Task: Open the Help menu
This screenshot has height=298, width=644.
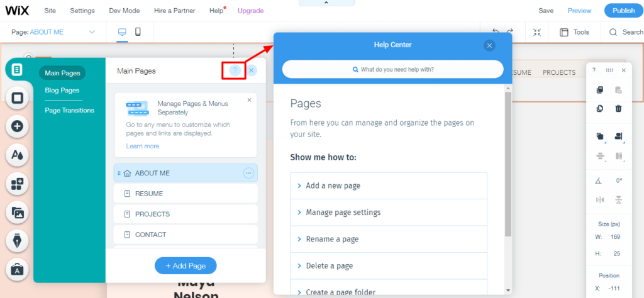Action: [216, 11]
